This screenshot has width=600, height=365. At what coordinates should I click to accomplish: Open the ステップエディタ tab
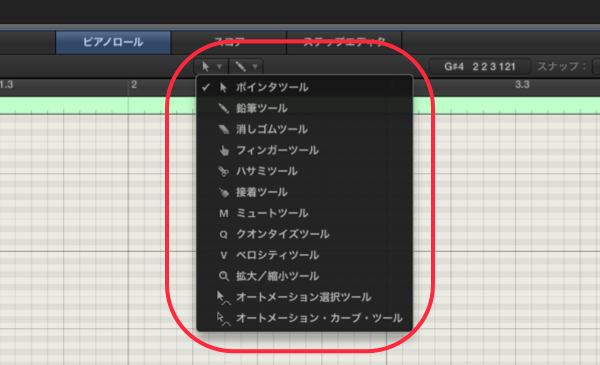[x=344, y=42]
